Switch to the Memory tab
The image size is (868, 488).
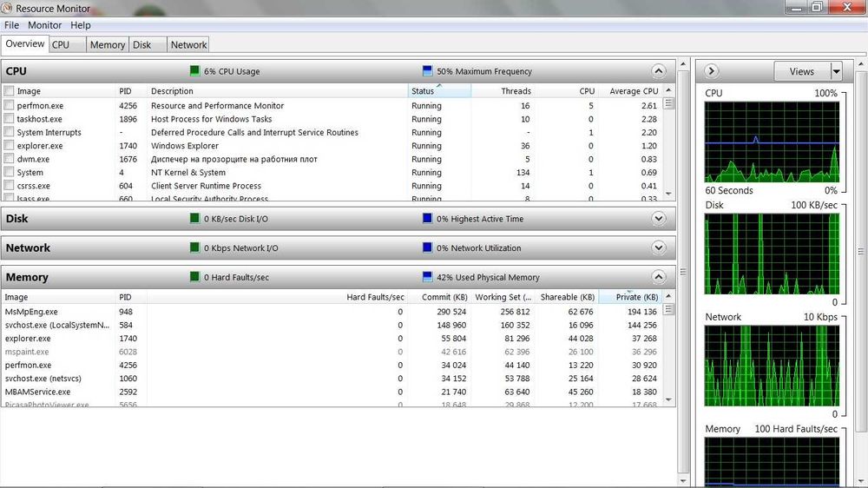tap(108, 45)
